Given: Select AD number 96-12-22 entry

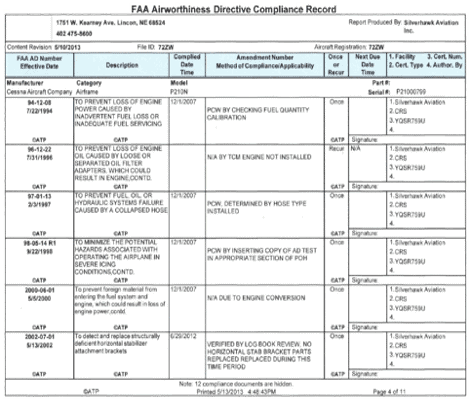Looking at the screenshot, I should tap(39, 149).
